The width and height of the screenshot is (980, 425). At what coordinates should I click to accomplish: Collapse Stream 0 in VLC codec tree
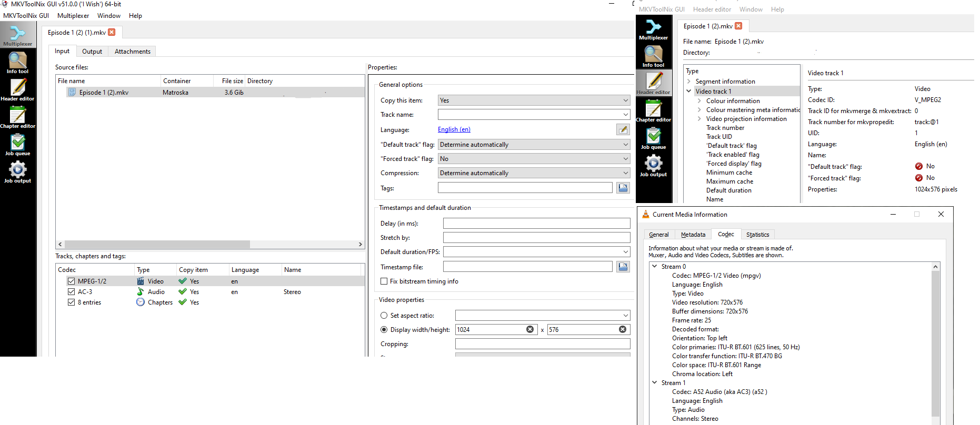(655, 266)
